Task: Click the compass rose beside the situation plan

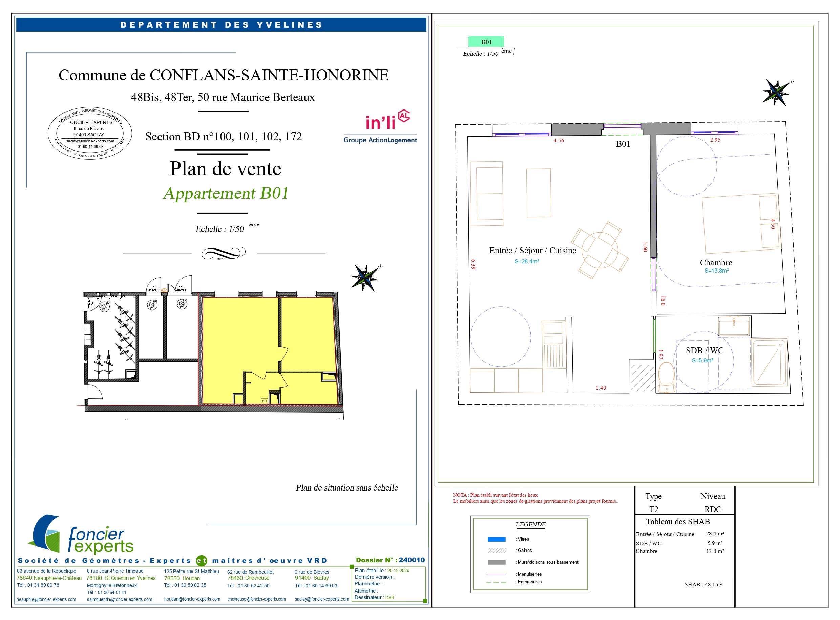Action: (365, 278)
